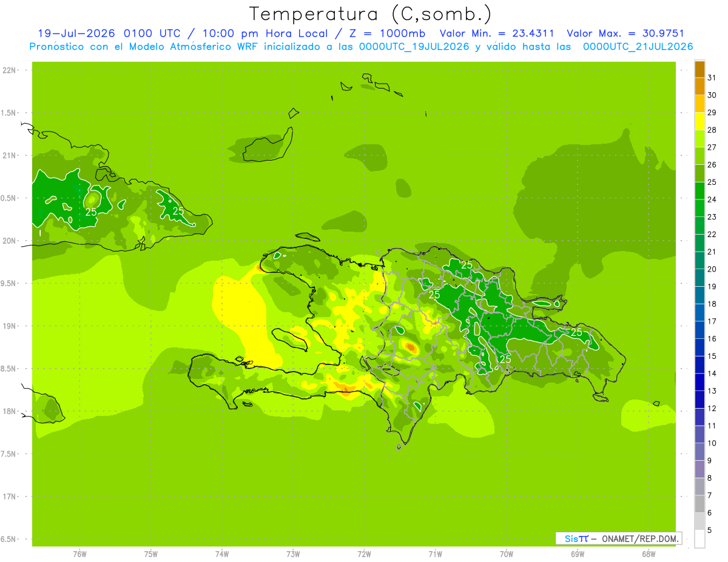Click the '9.5N' latitude axis label

click(9, 283)
